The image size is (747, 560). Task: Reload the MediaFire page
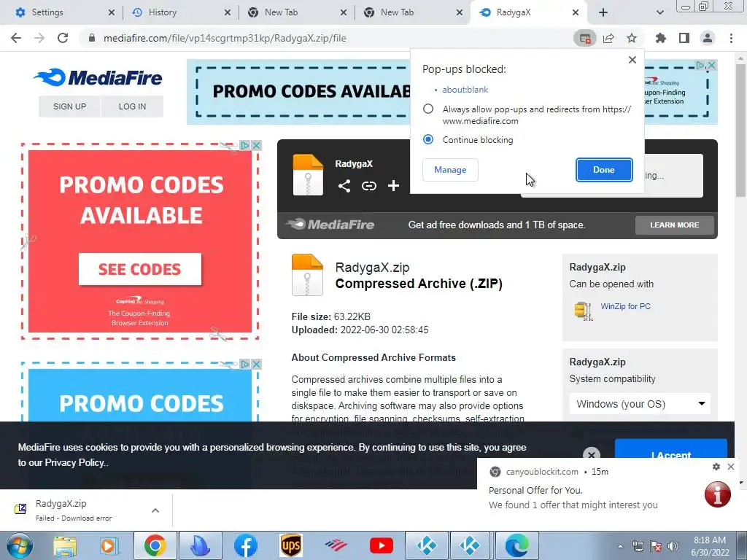[63, 38]
